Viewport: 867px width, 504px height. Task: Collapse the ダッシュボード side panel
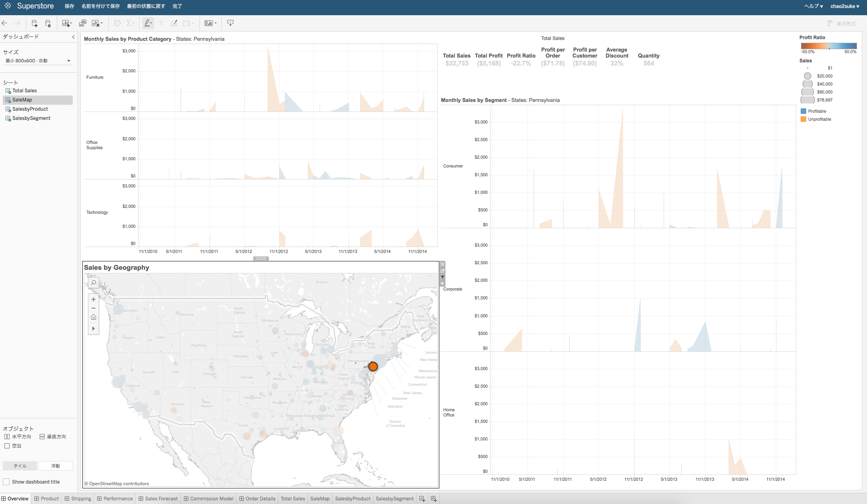pos(73,37)
